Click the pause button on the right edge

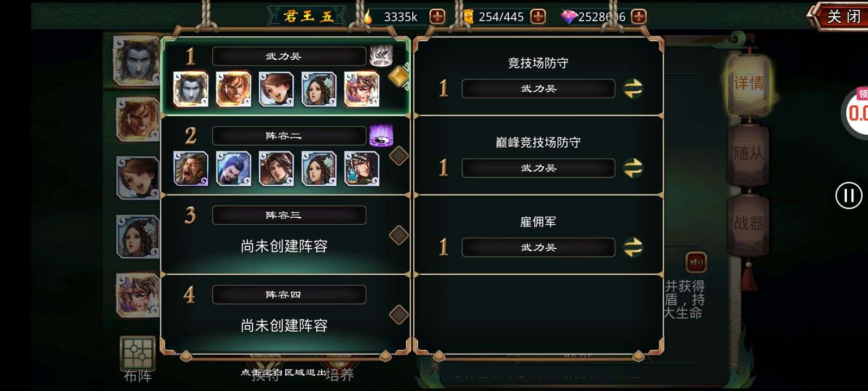(848, 195)
